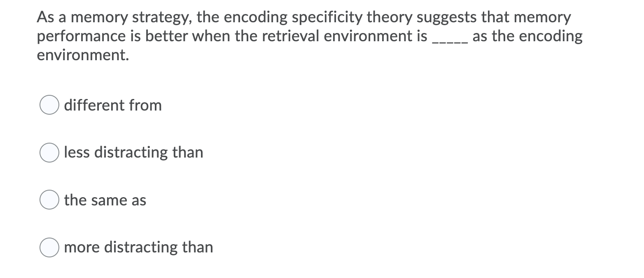Viewport: 644px width, 278px height.
Task: Select the radio button for "more distracting than"
Action: pyautogui.click(x=49, y=247)
